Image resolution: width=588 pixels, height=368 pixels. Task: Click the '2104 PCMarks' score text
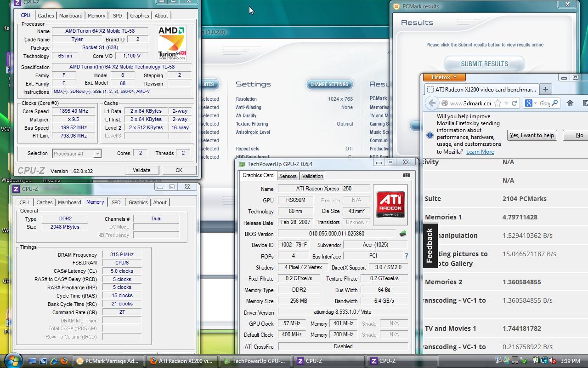[525, 199]
